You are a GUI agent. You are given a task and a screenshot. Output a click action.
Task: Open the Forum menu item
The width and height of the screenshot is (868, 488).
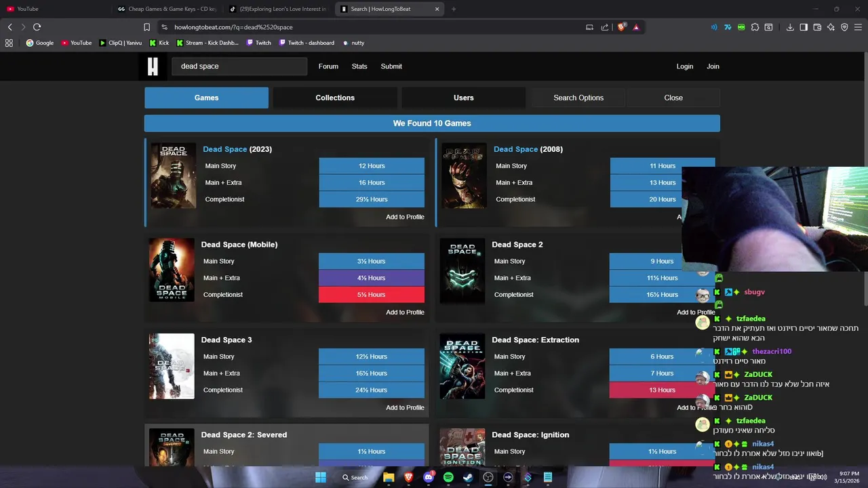[x=328, y=66]
